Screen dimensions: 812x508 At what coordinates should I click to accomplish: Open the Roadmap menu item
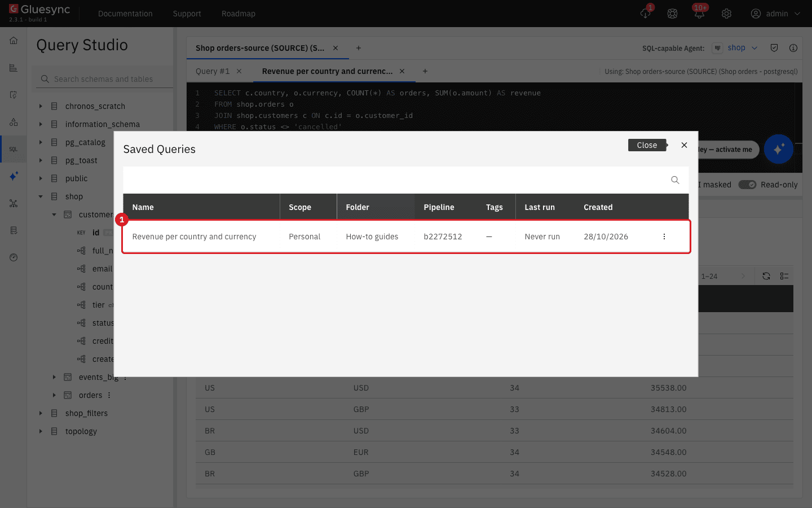(x=239, y=14)
